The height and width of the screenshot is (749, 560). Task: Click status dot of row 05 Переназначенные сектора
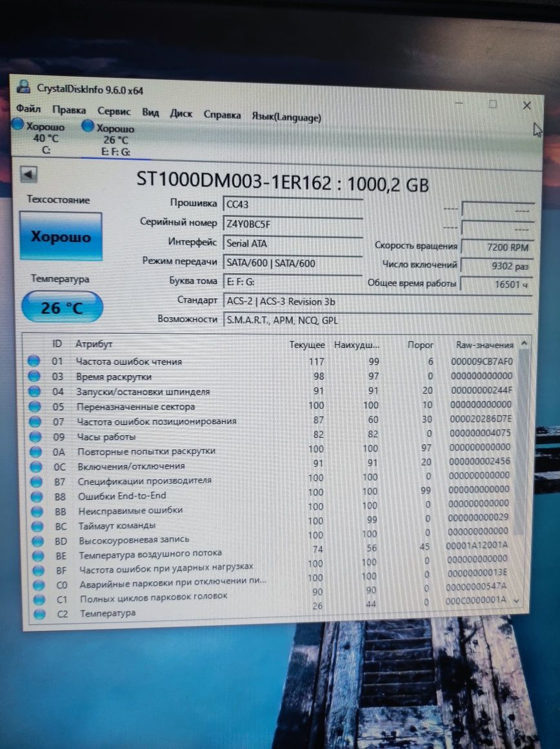pyautogui.click(x=35, y=407)
